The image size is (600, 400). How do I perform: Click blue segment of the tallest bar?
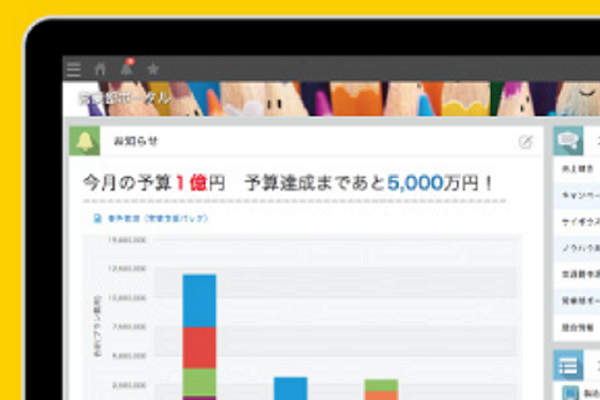tap(199, 300)
